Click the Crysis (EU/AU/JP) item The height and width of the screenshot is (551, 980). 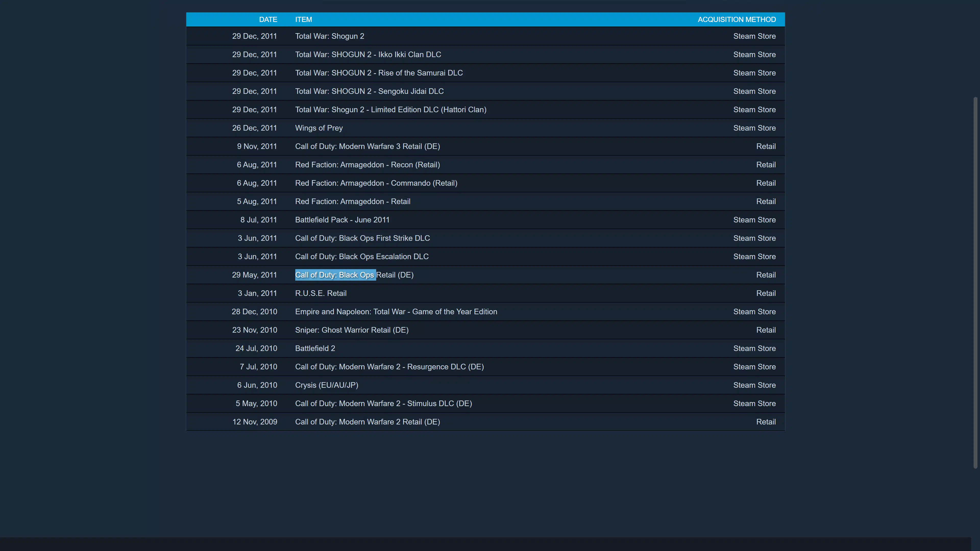pyautogui.click(x=327, y=385)
